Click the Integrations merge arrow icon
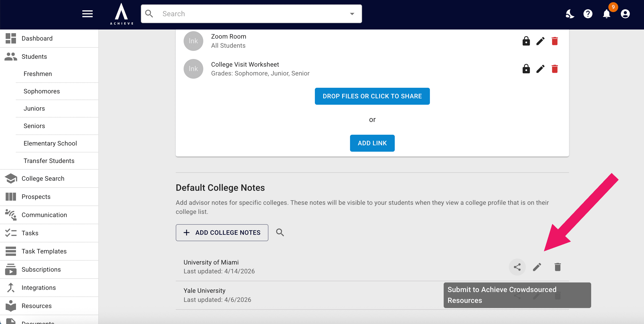The height and width of the screenshot is (324, 644). click(x=11, y=288)
